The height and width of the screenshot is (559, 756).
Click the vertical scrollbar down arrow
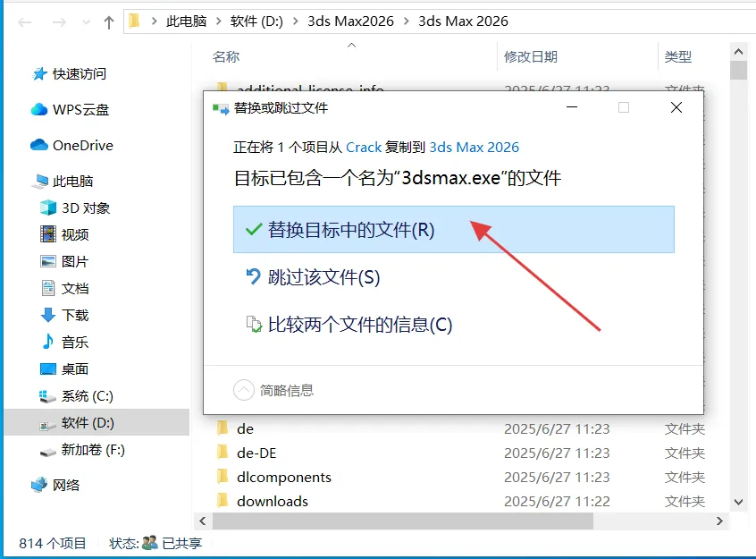[738, 502]
